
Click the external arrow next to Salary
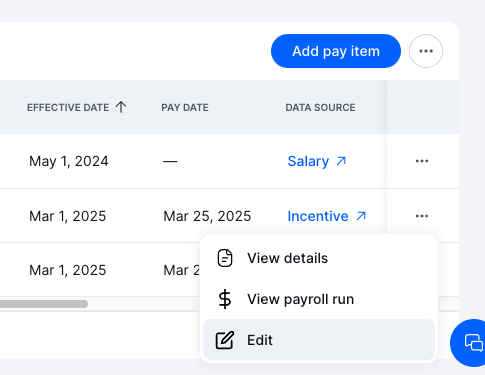341,161
